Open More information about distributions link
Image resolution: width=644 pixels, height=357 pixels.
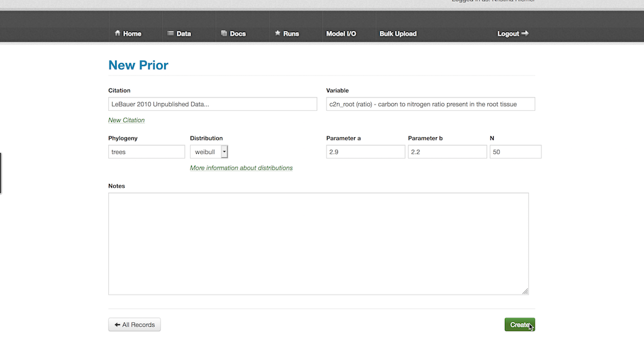241,167
